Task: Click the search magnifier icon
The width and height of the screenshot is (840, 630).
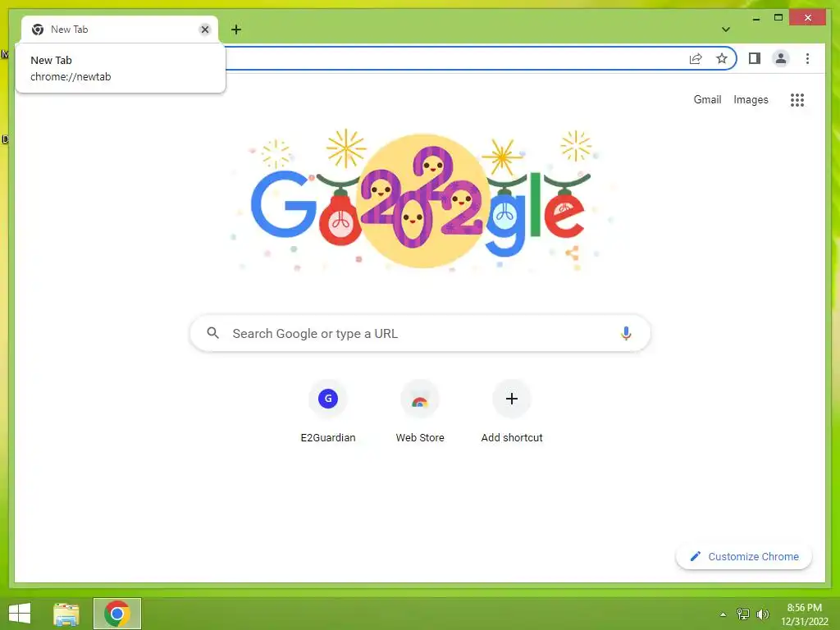Action: 212,333
